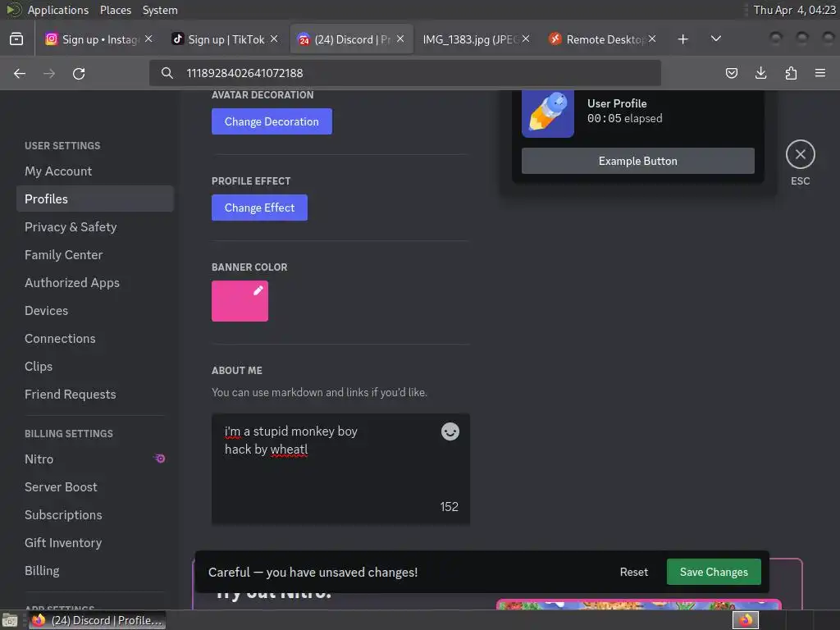This screenshot has height=630, width=840.
Task: Click the Firefox workspace switcher thumbnail
Action: click(x=745, y=620)
